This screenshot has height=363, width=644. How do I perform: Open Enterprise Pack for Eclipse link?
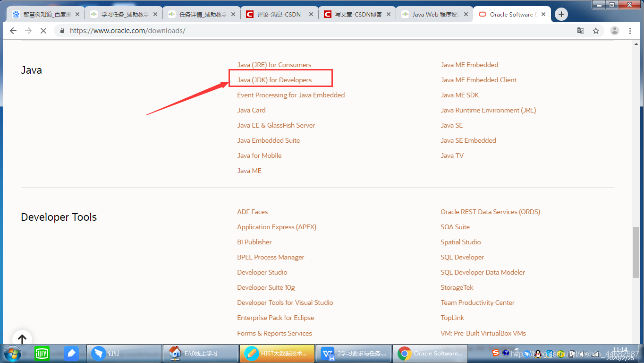tap(275, 318)
